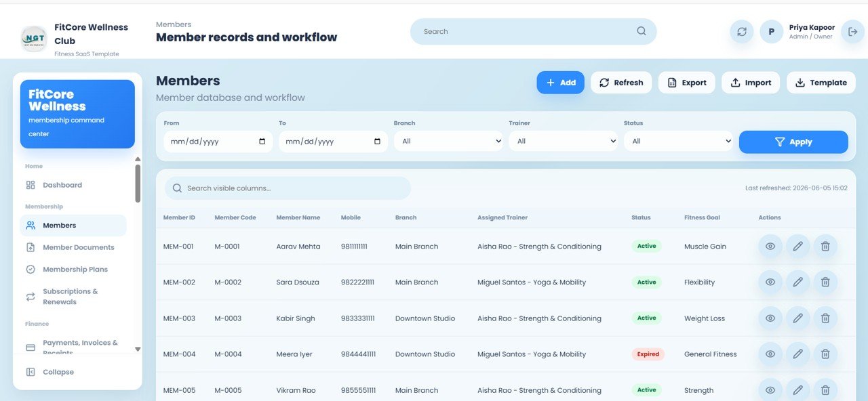Image resolution: width=868 pixels, height=401 pixels.
Task: Click the sync icon beside the profile avatar
Action: pos(742,32)
